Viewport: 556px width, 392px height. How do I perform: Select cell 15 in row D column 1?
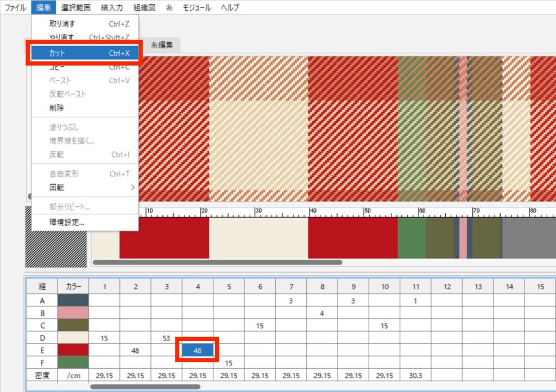[x=104, y=338]
